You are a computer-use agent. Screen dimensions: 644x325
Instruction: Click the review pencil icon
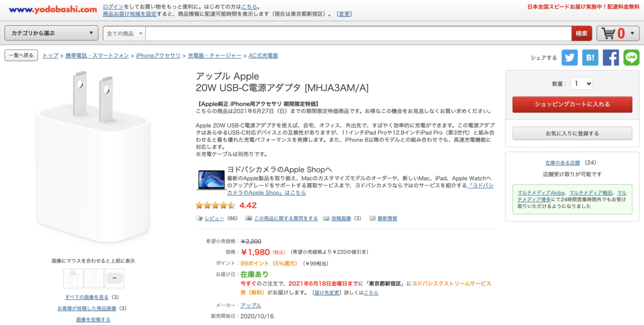(200, 219)
